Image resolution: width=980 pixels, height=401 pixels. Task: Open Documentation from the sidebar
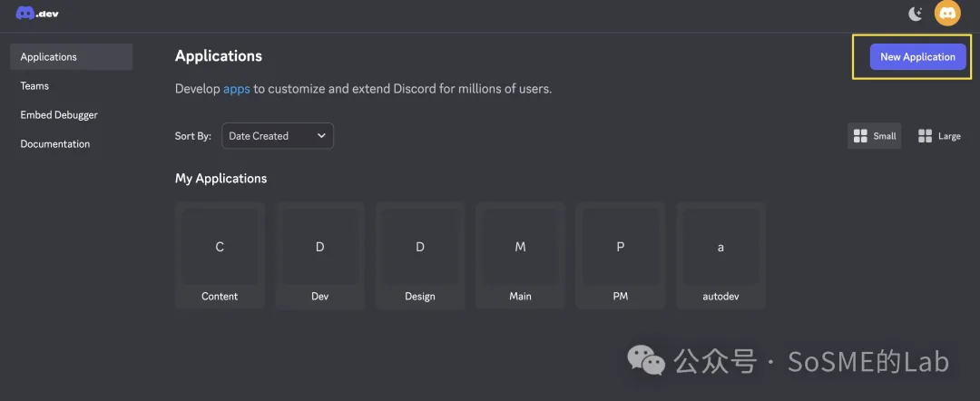coord(55,144)
